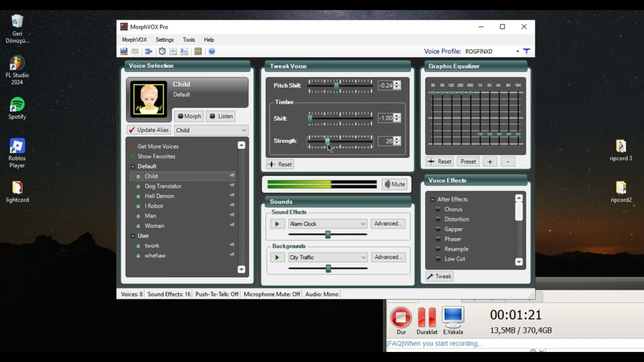This screenshot has height=362, width=644.
Task: Click the signal bars icon on the twork row
Action: pyautogui.click(x=232, y=245)
